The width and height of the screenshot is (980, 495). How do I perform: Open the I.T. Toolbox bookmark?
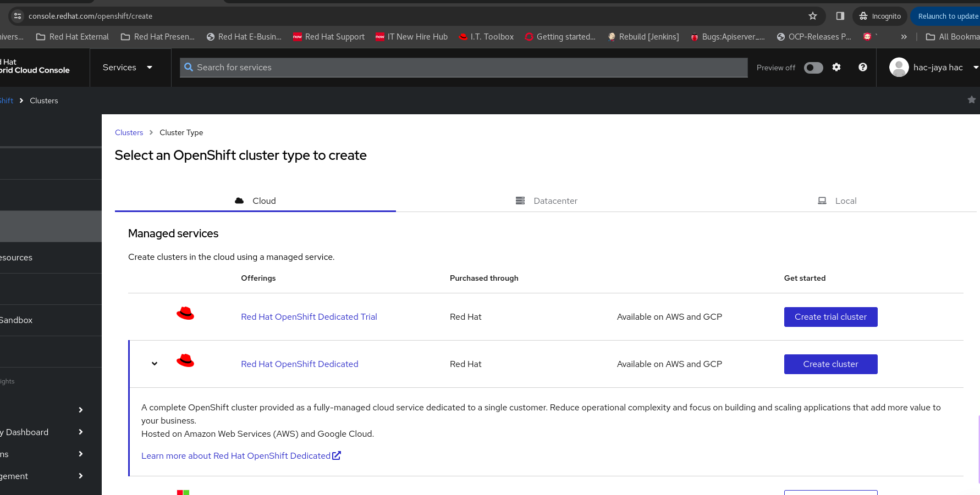pos(486,37)
